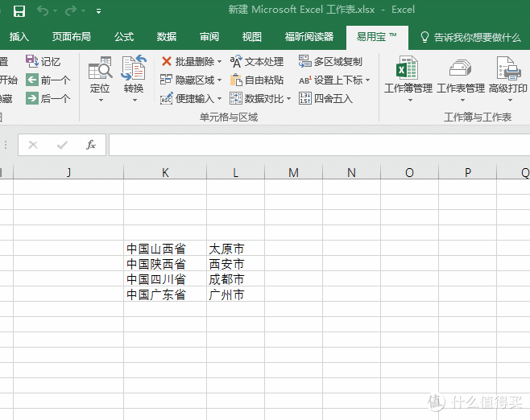The width and height of the screenshot is (530, 420).
Task: Open the 数据对比 dropdown menu
Action: coord(289,98)
